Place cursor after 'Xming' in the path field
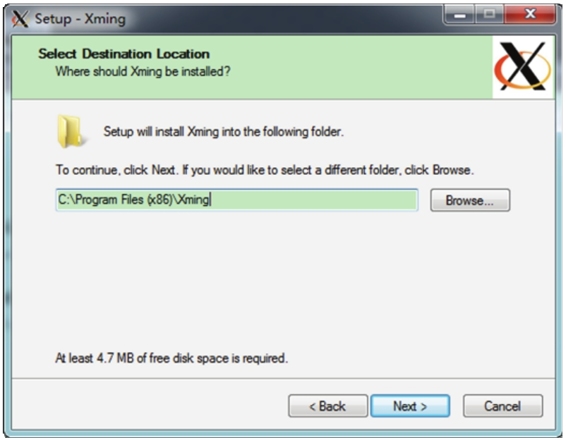This screenshot has height=440, width=566. [x=210, y=200]
